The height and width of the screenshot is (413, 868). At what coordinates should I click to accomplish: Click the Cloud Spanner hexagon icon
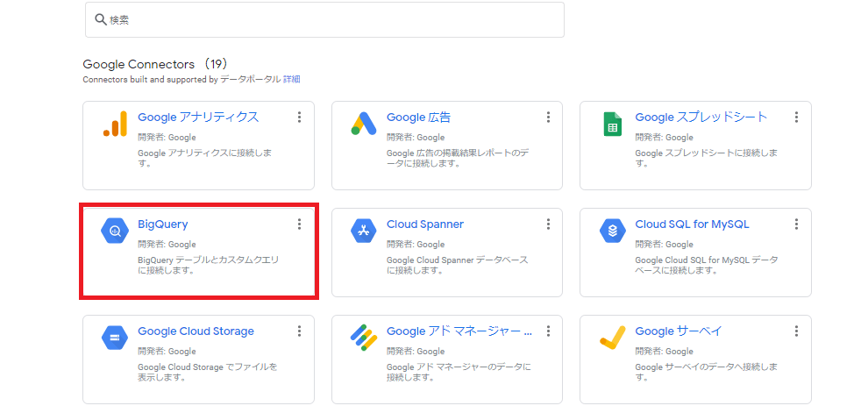coord(364,231)
